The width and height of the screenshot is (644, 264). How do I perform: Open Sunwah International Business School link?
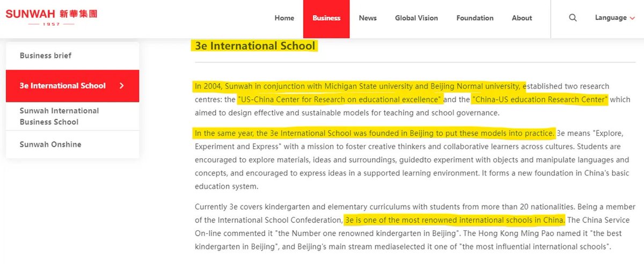59,116
